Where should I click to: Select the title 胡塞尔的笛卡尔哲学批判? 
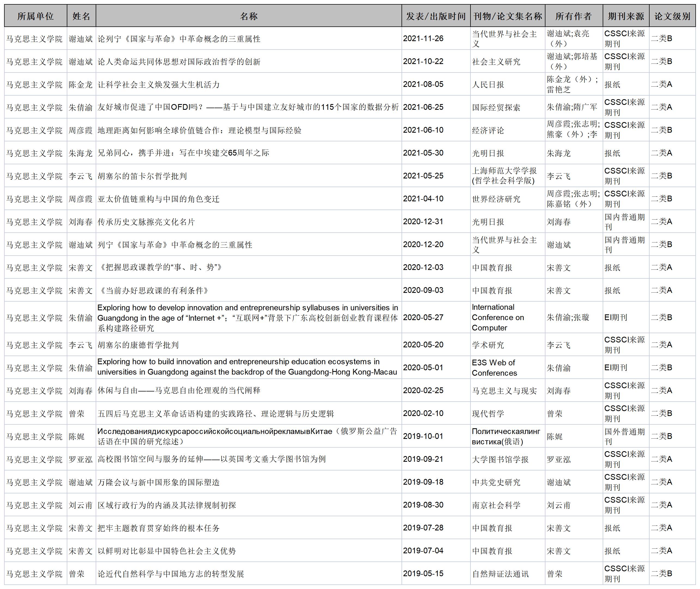[142, 176]
